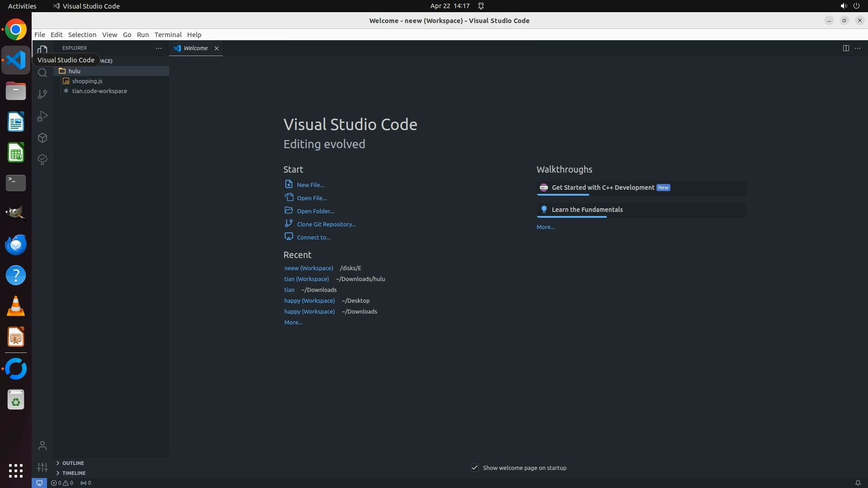Collapse the hulu folder
This screenshot has height=488, width=868.
[x=75, y=71]
